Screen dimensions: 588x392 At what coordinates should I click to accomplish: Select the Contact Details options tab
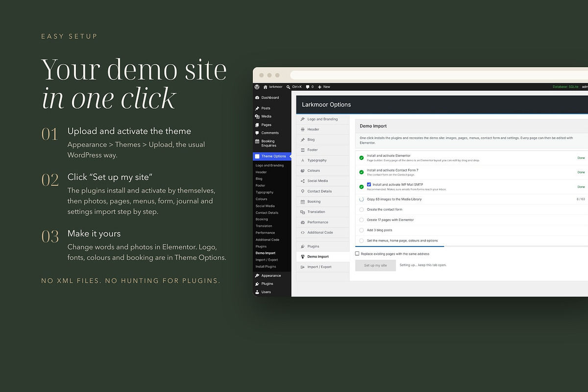(x=323, y=191)
